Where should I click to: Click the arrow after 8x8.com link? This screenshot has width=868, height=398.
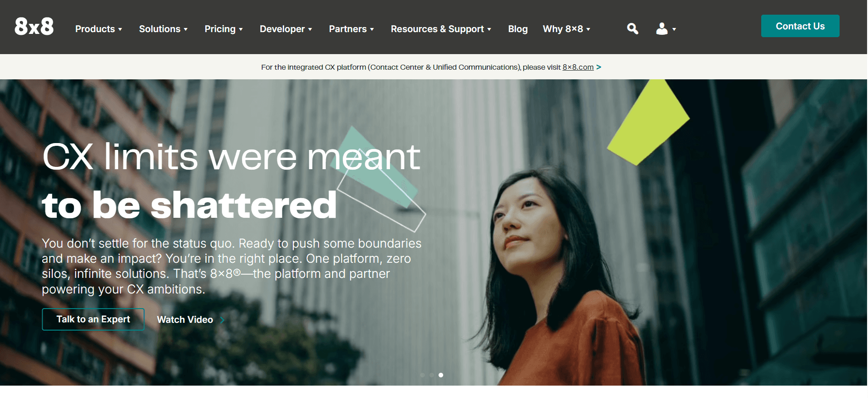(x=599, y=67)
